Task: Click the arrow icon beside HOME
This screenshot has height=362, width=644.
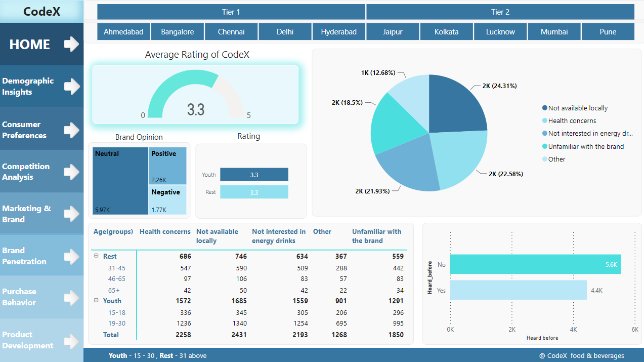Action: [x=71, y=44]
